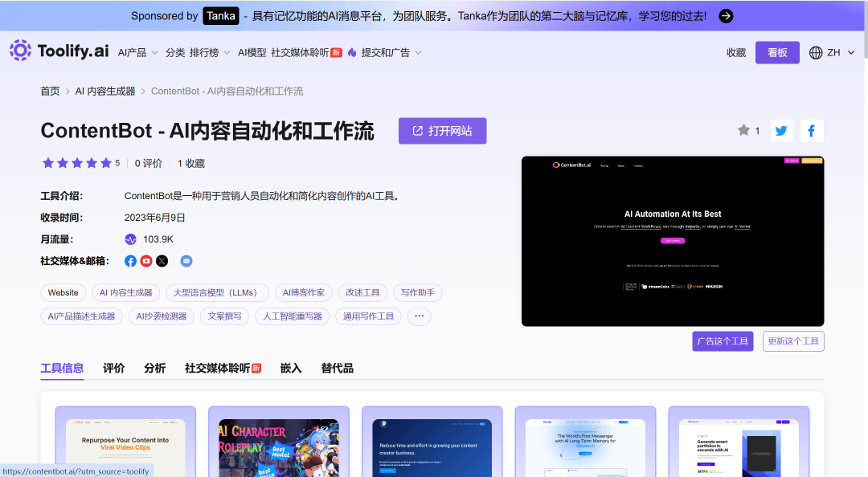The width and height of the screenshot is (868, 477).
Task: Switch to the 评价 tab
Action: 113,369
